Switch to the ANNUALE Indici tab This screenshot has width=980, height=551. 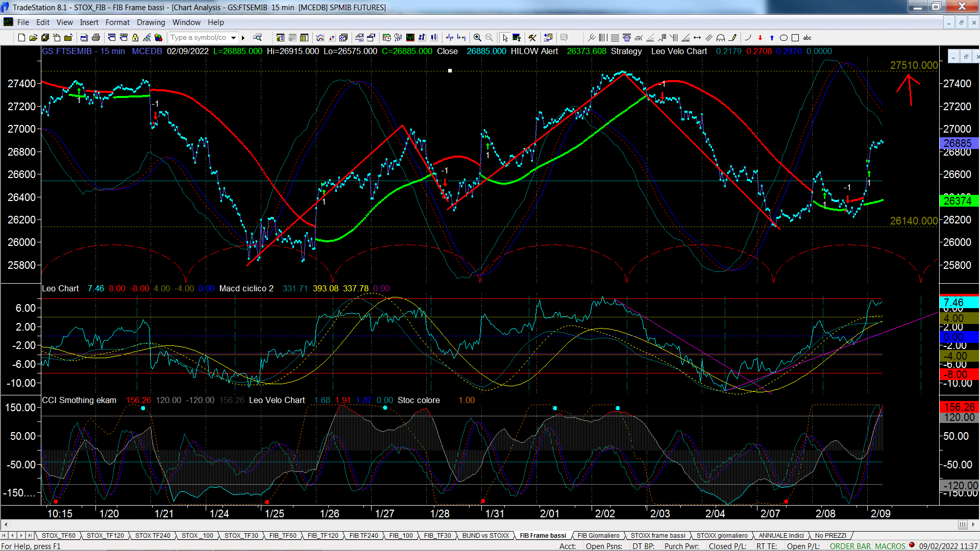point(781,536)
